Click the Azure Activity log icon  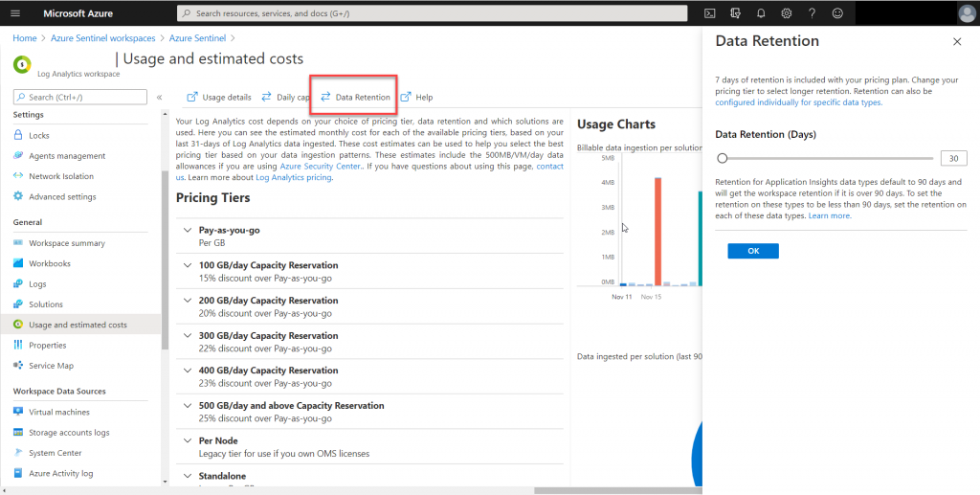point(18,473)
